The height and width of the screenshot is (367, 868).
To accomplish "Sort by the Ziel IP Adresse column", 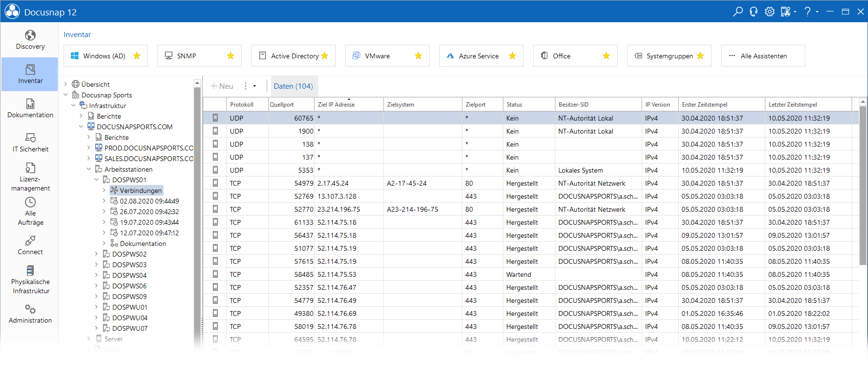I will (349, 105).
